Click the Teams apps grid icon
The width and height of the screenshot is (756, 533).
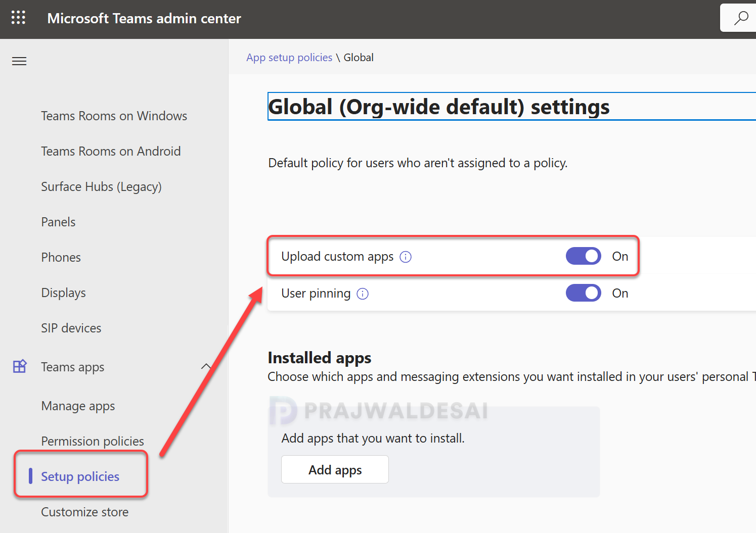20,366
